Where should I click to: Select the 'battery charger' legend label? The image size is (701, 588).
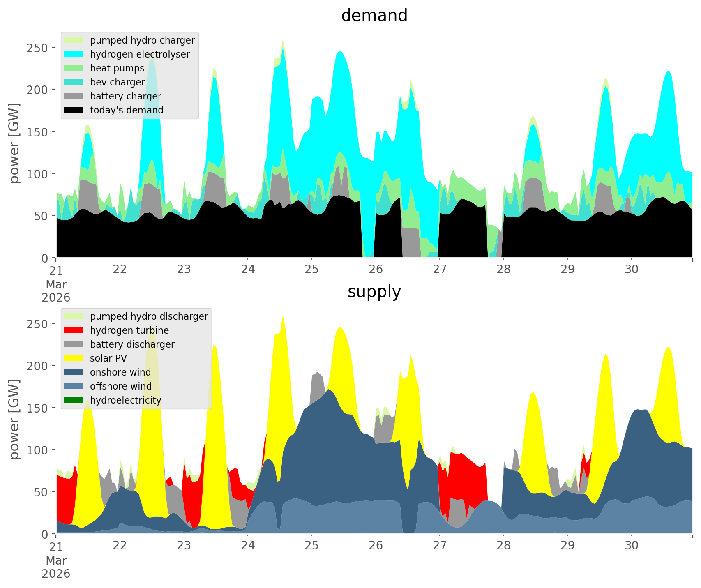[x=125, y=96]
